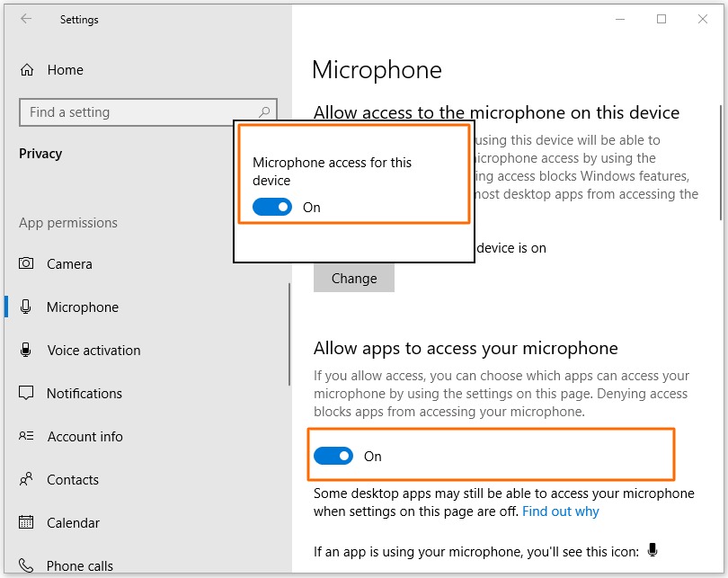Screen dimensions: 728x578
Task: Click the search magnifier icon
Action: [264, 112]
